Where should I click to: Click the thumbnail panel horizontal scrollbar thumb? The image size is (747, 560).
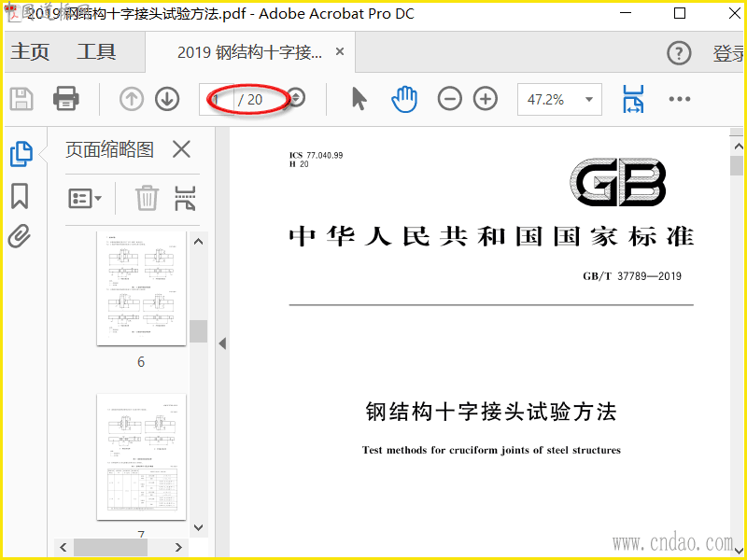(110, 547)
